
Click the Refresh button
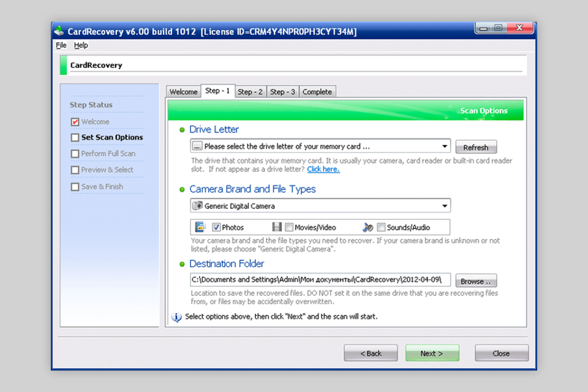(x=476, y=147)
